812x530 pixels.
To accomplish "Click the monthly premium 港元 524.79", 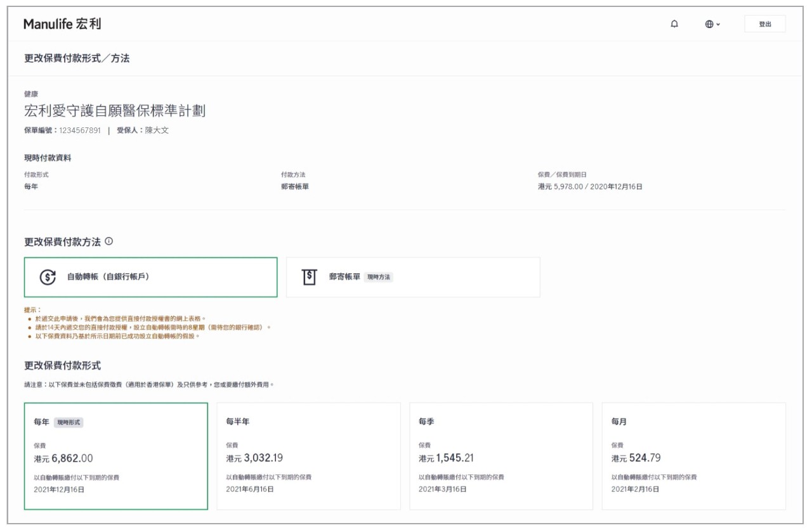I will 636,458.
